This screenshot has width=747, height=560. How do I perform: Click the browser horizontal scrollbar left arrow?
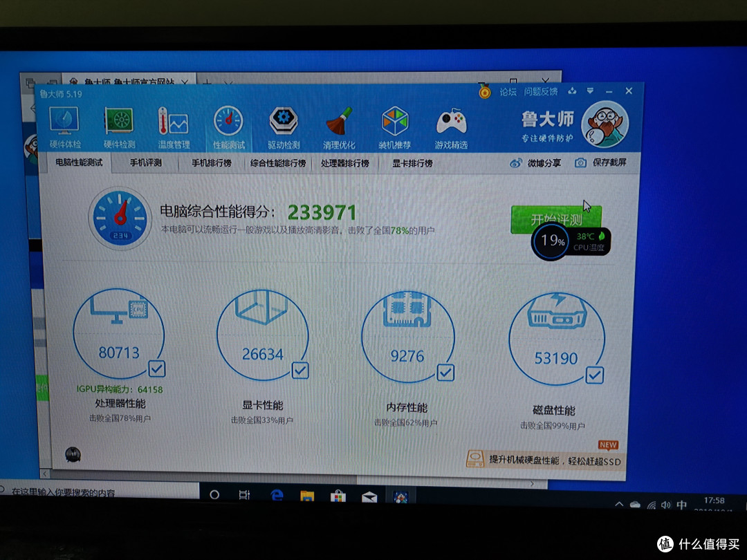tap(45, 474)
